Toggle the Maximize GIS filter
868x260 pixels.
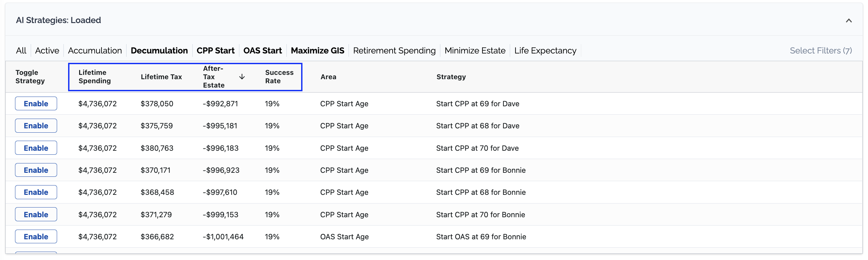pyautogui.click(x=317, y=50)
